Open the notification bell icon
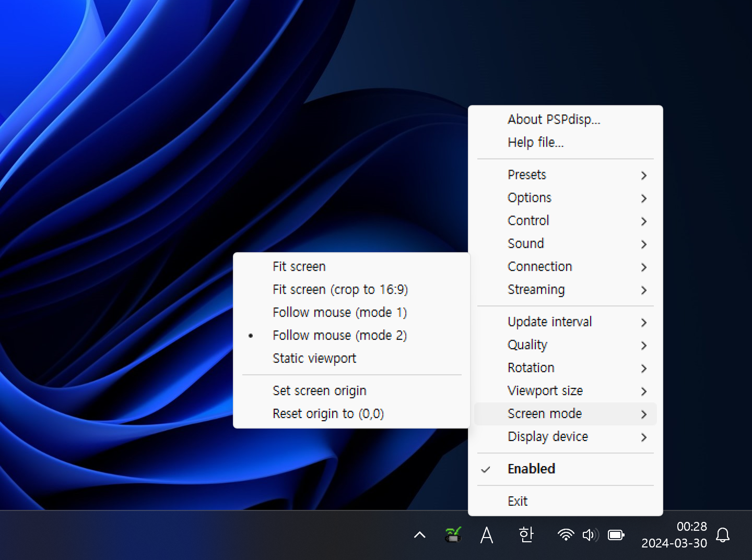752x560 pixels. [x=723, y=535]
